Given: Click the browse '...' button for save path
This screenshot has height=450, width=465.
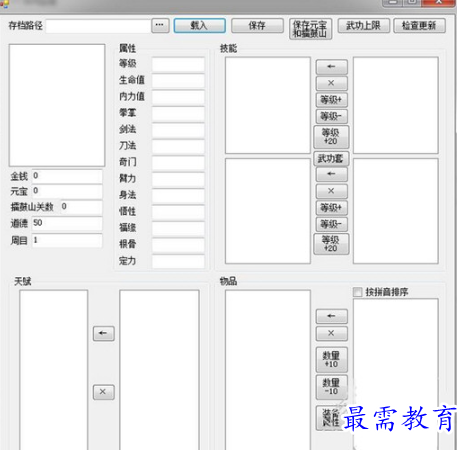Looking at the screenshot, I should point(160,25).
